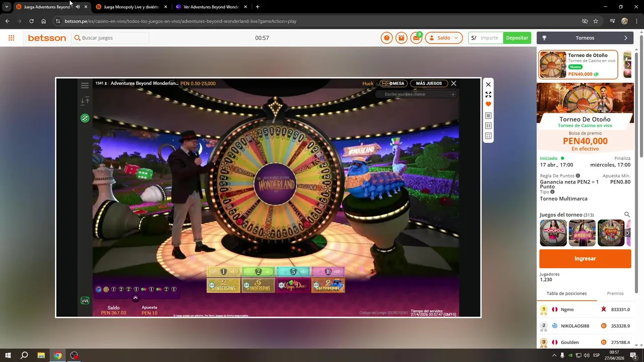Show next tournament card with arrow
This screenshot has width=644, height=362.
(628, 65)
